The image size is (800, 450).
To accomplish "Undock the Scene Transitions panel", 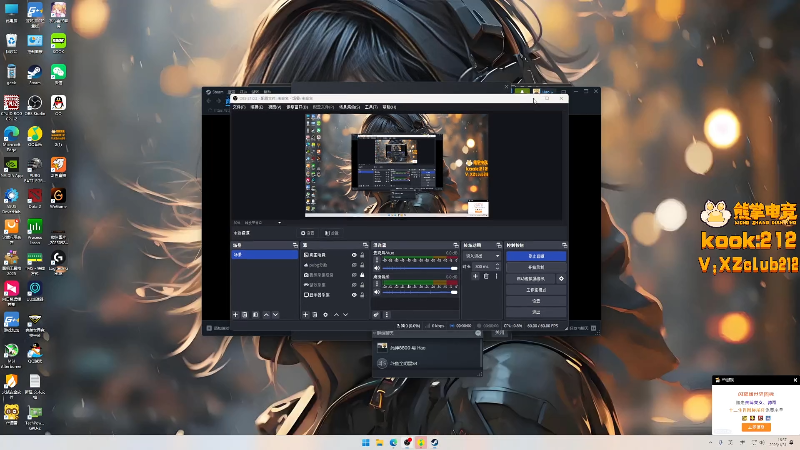I will click(x=499, y=245).
